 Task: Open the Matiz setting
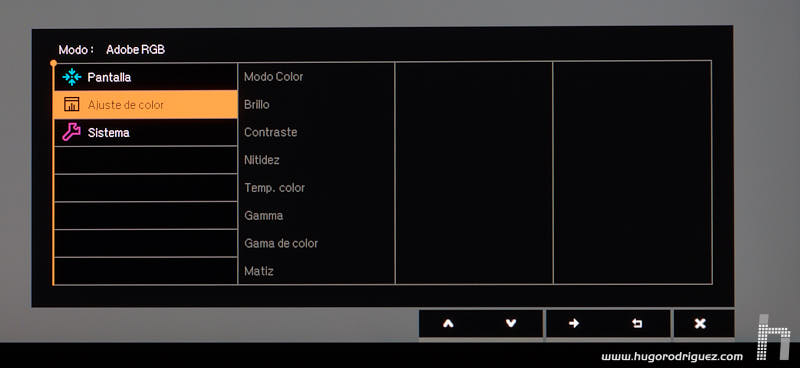(259, 271)
